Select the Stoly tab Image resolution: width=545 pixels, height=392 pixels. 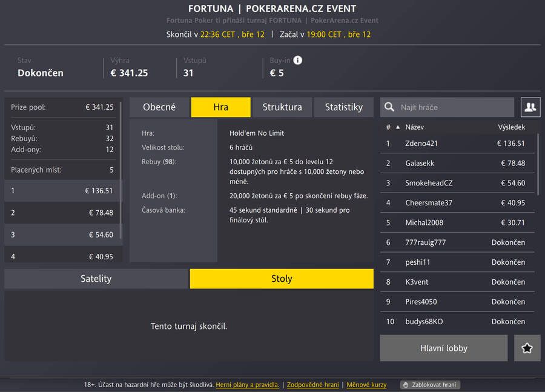282,279
